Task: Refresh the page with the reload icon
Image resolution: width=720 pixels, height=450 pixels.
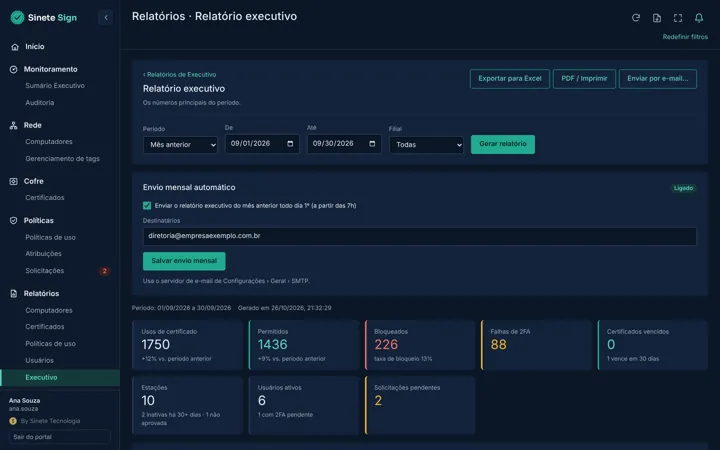Action: pyautogui.click(x=636, y=18)
